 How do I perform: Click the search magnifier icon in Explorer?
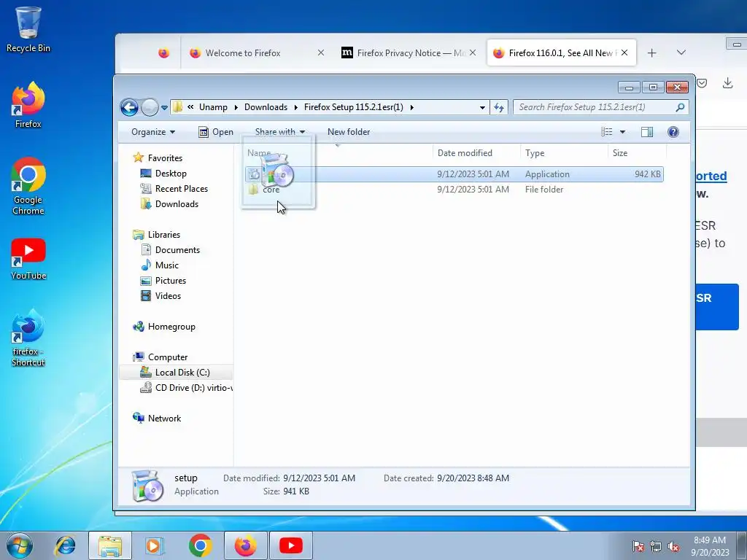pos(680,107)
